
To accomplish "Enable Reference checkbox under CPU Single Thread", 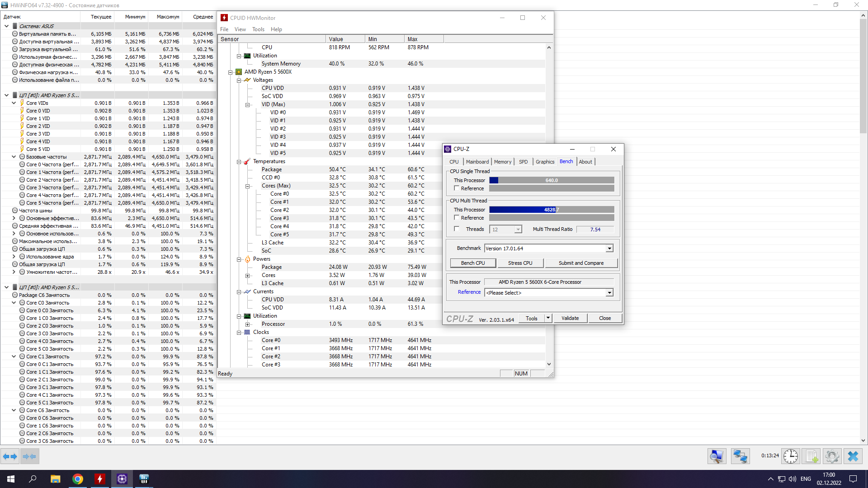I will coord(457,188).
